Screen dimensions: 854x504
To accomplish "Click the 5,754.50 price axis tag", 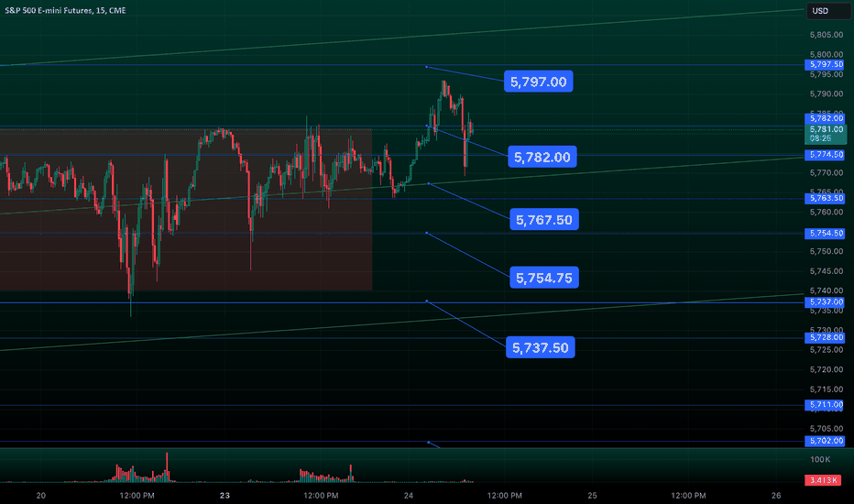I will pyautogui.click(x=825, y=233).
